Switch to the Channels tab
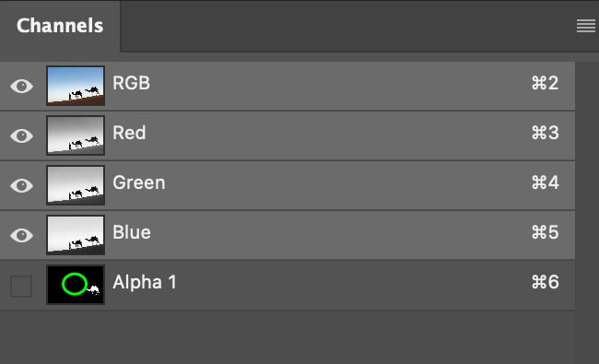This screenshot has width=599, height=364. point(60,26)
